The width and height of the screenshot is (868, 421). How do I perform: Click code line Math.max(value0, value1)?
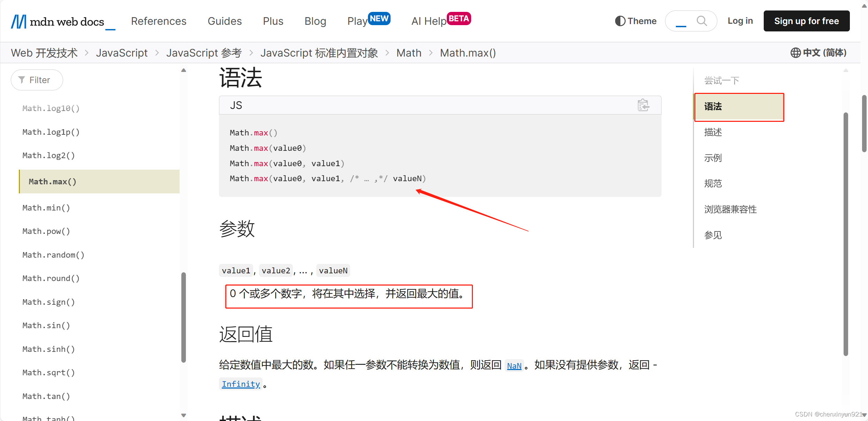coord(287,163)
